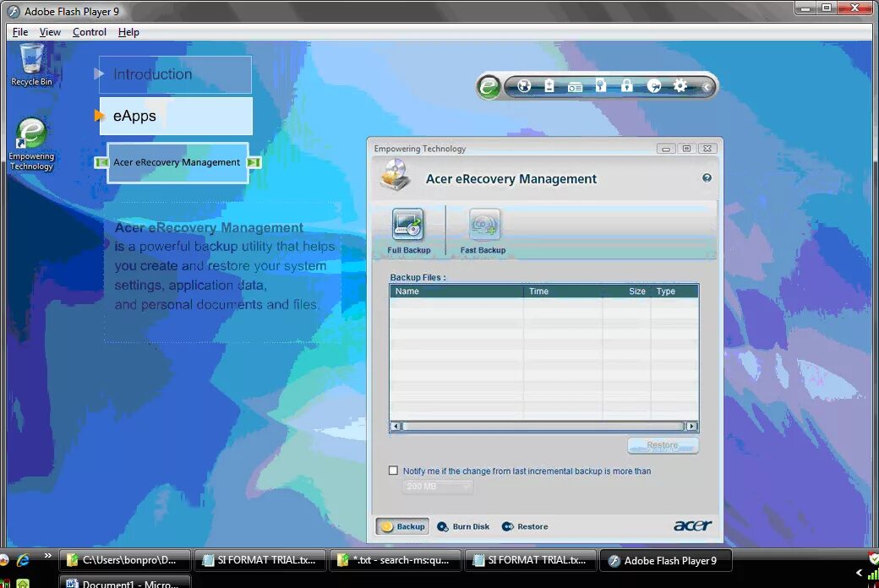The width and height of the screenshot is (879, 588).
Task: Enable notify me about incremental backup changes
Action: (x=393, y=471)
